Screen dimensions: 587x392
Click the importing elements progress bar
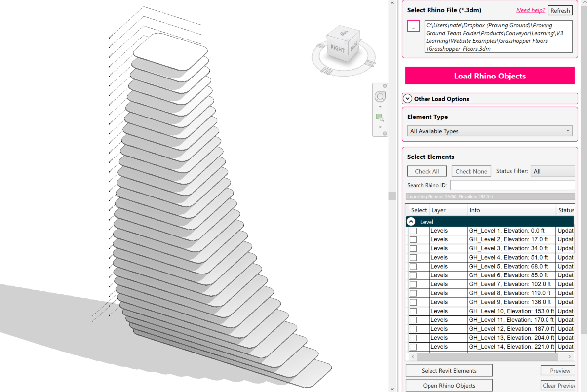(x=490, y=196)
